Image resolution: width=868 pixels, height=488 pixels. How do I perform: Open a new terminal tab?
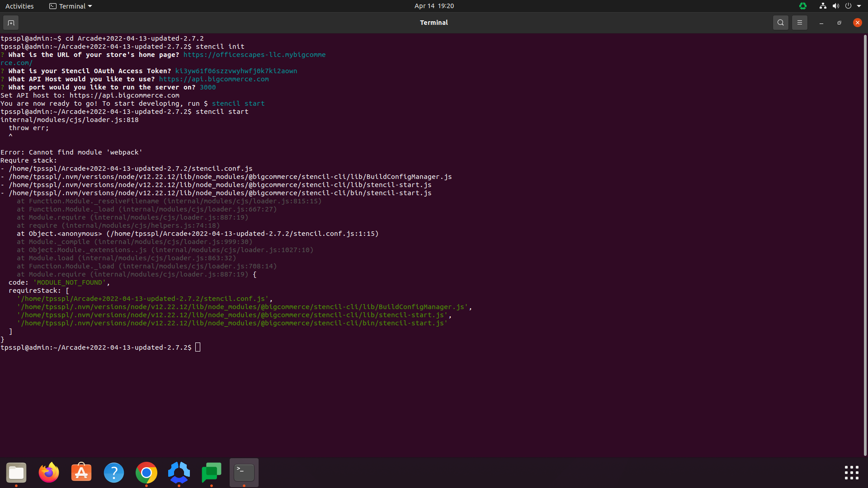coord(11,23)
